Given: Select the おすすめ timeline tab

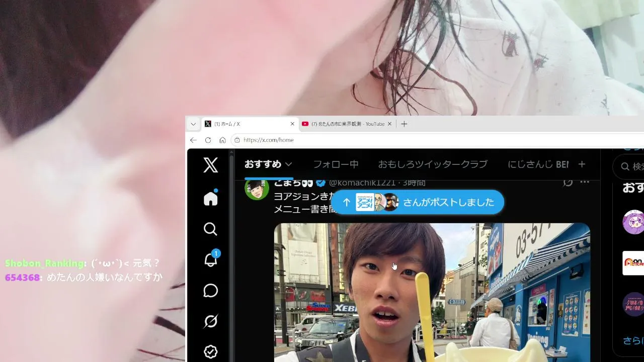Looking at the screenshot, I should point(263,164).
